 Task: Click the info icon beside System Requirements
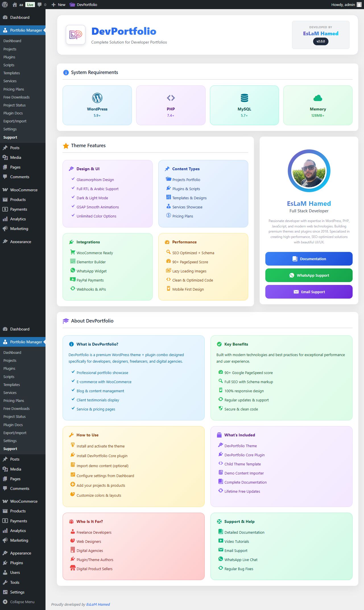click(66, 73)
